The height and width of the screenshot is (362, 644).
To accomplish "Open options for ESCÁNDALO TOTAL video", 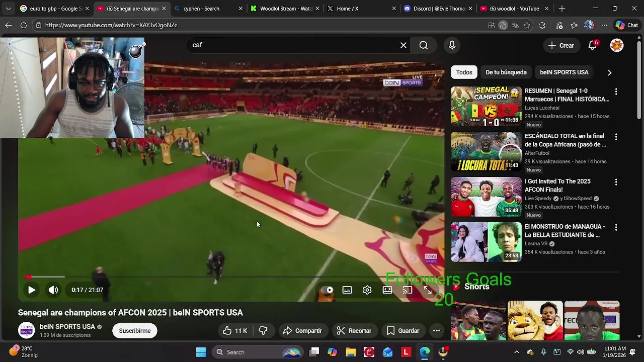I will coord(616,137).
